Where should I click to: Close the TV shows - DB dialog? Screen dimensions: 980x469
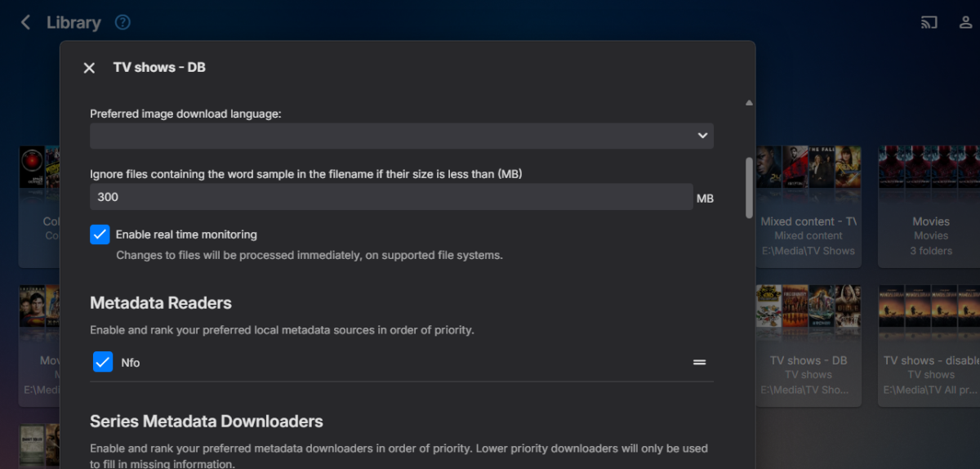tap(90, 68)
